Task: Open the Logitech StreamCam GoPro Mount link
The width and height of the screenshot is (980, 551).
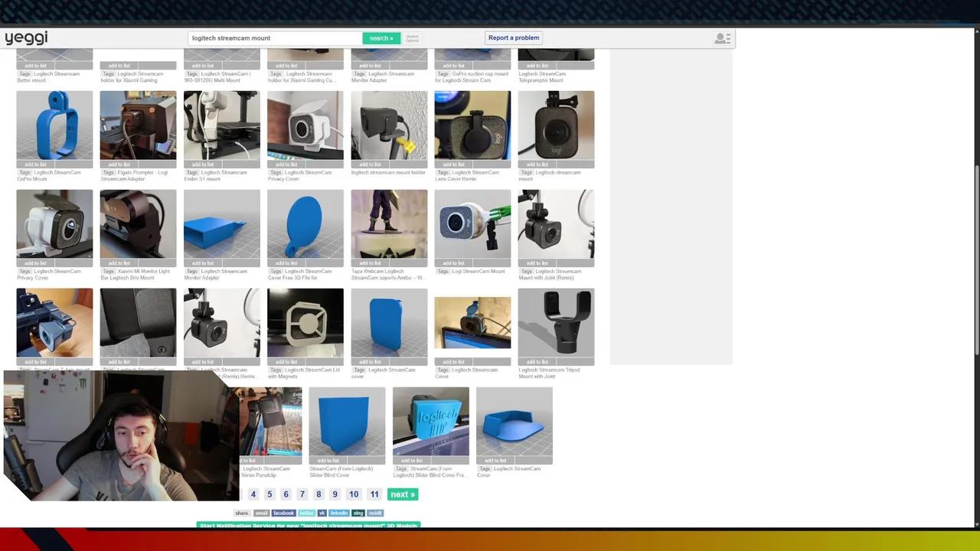Action: point(49,175)
